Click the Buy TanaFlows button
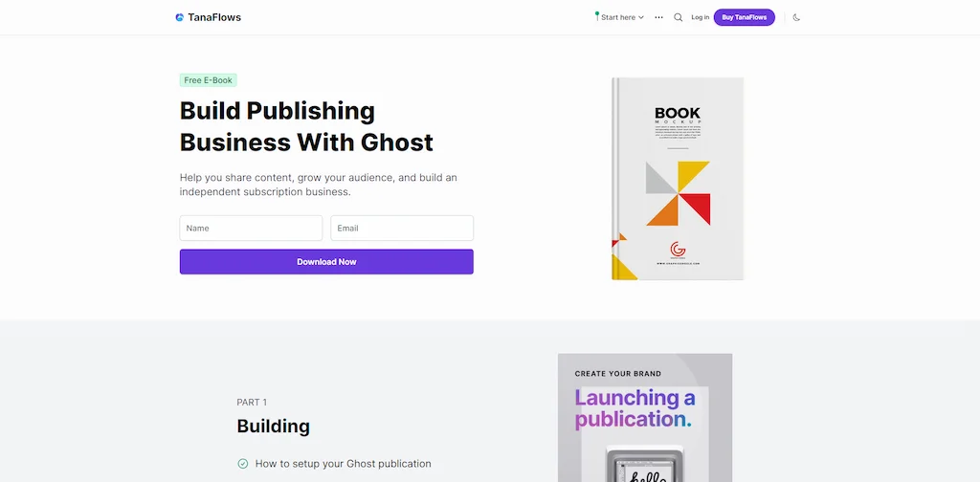980x482 pixels. (745, 17)
